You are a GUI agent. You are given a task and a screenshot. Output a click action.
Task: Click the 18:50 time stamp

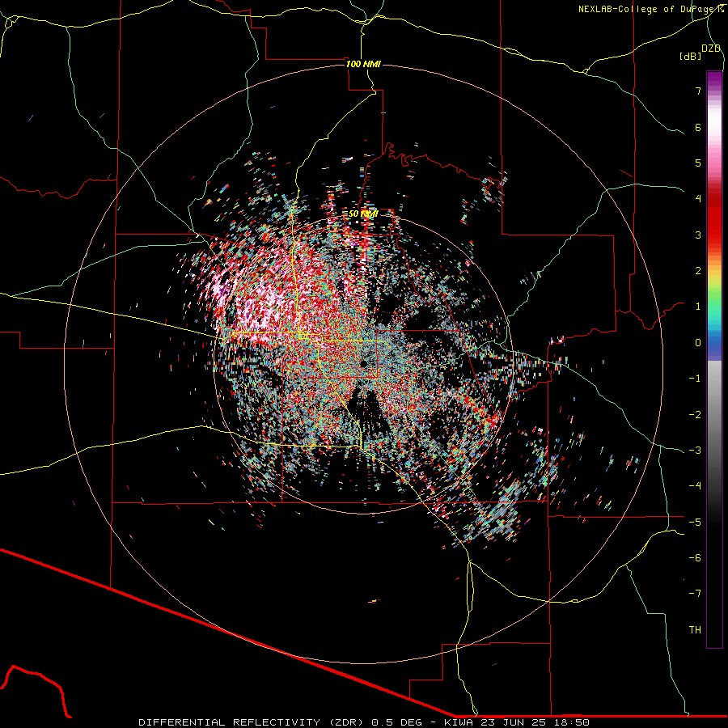572,722
